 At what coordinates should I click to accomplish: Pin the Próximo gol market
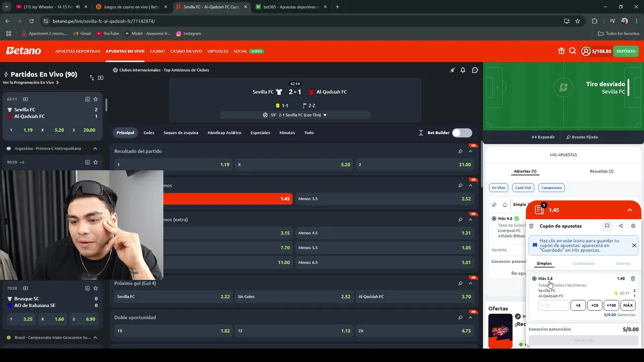pyautogui.click(x=460, y=283)
